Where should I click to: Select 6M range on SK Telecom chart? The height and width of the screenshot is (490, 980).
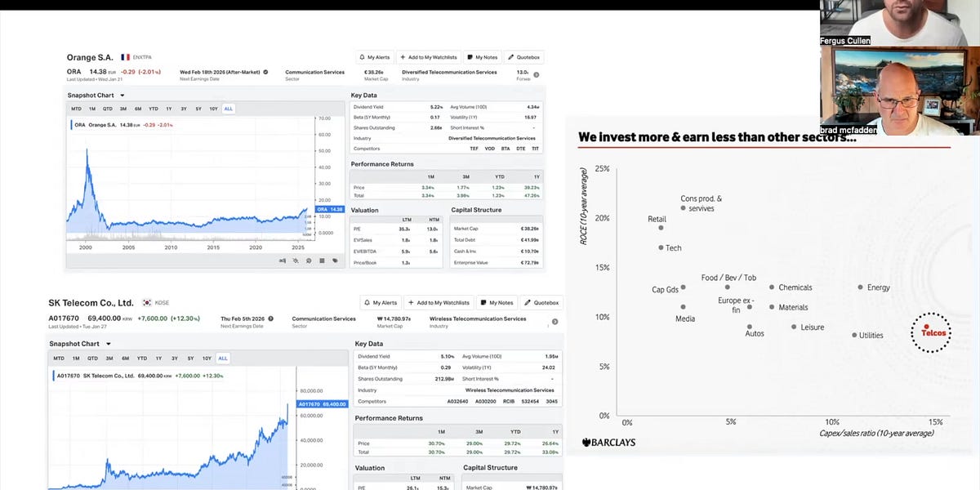tap(125, 358)
